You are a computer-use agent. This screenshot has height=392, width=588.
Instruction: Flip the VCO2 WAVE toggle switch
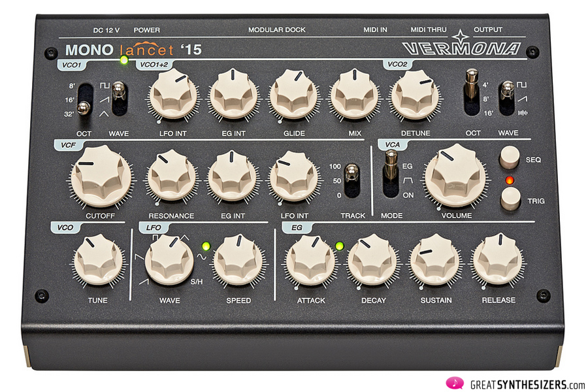pos(507,98)
